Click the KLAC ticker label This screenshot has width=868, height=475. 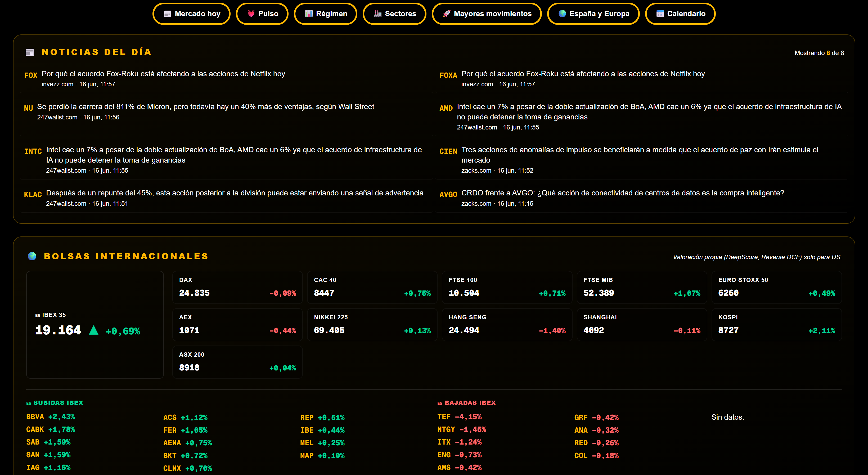[33, 195]
